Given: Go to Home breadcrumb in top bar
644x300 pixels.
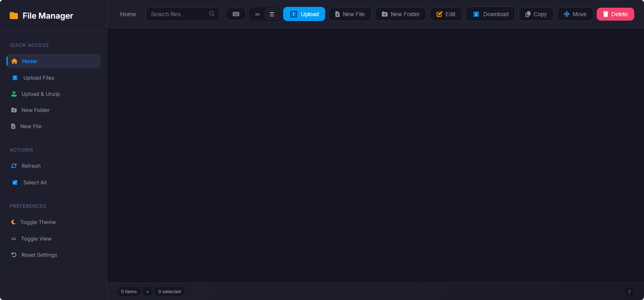Looking at the screenshot, I should coord(128,14).
